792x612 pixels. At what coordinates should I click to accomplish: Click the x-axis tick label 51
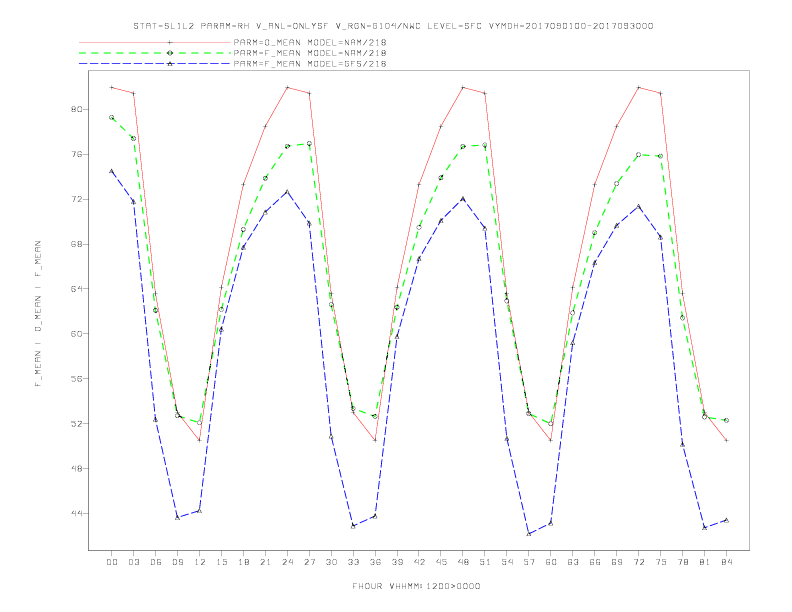pos(485,562)
